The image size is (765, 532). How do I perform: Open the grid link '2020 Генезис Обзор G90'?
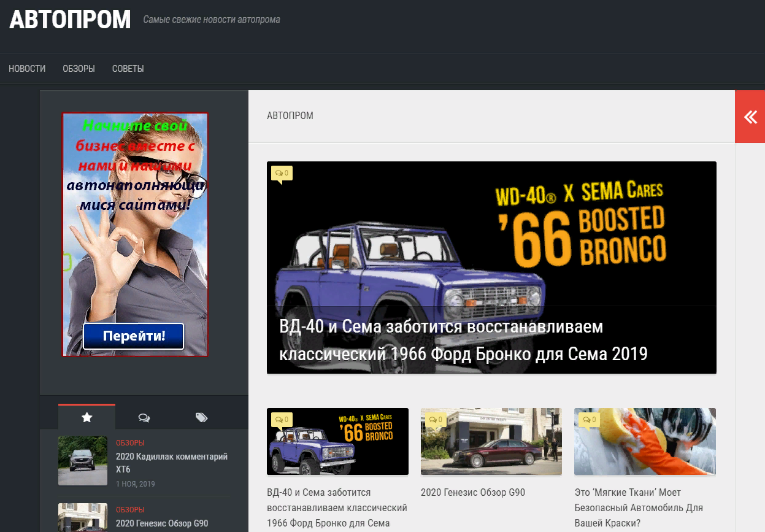click(x=473, y=492)
